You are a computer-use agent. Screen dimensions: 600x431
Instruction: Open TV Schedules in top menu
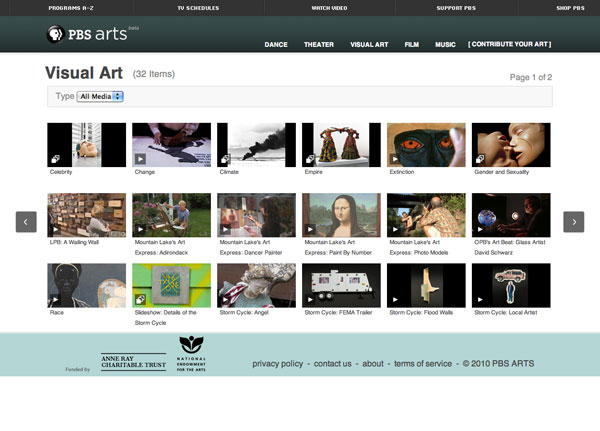click(198, 8)
